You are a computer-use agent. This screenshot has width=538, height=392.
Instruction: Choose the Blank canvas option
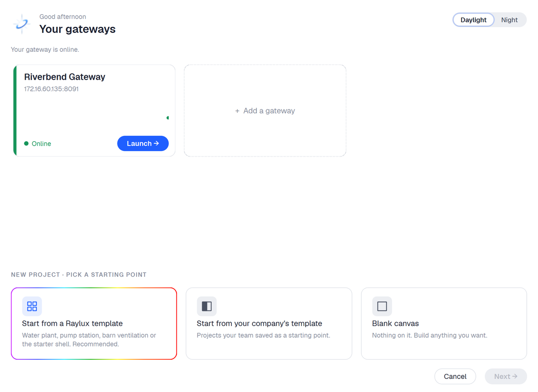[x=444, y=324]
